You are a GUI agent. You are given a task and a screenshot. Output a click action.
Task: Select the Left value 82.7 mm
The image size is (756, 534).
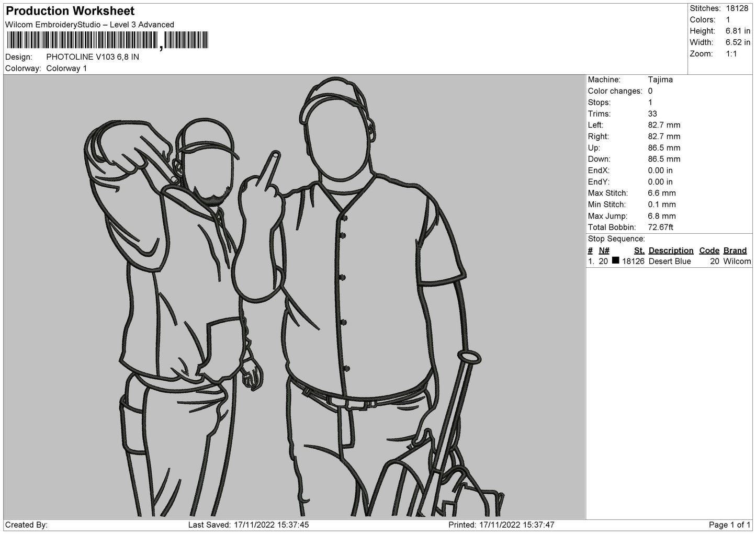tap(664, 125)
